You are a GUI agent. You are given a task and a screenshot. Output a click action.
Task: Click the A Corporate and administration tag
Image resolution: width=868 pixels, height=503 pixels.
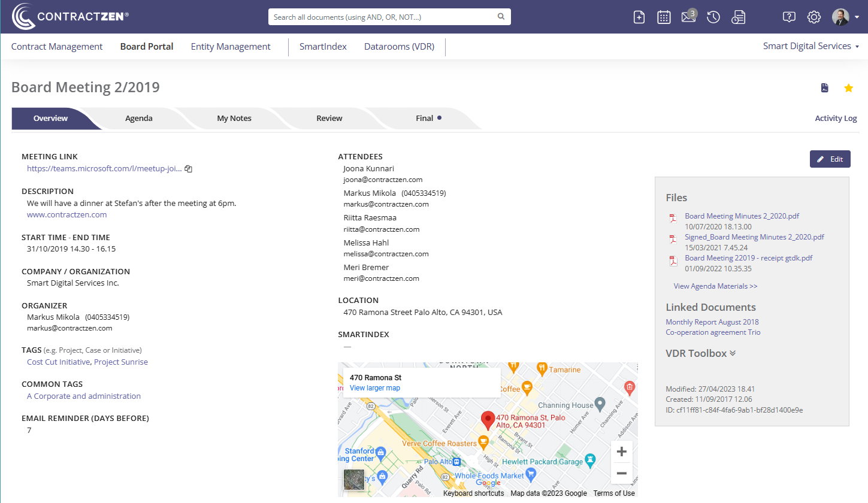[x=84, y=396]
